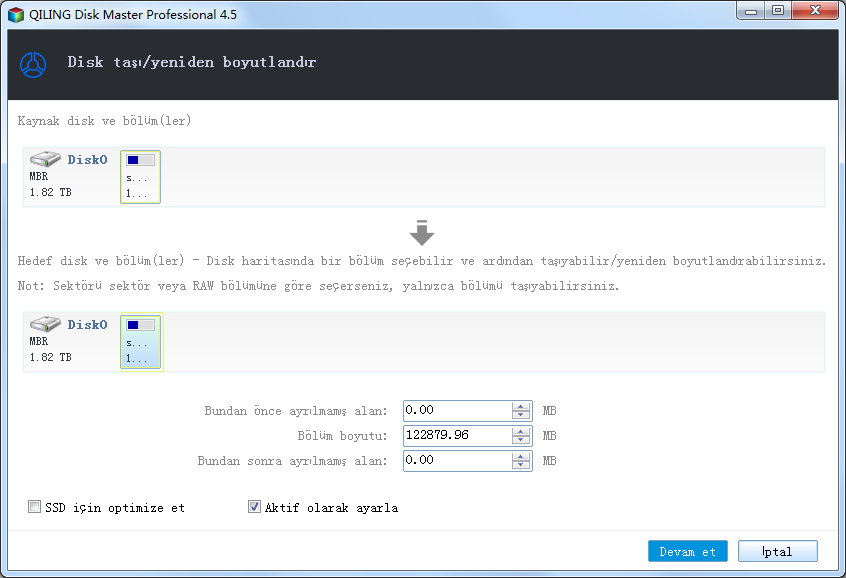Click the Disk taşı/yeniden boyutlandır title
Viewport: 846px width, 578px height.
[x=192, y=63]
